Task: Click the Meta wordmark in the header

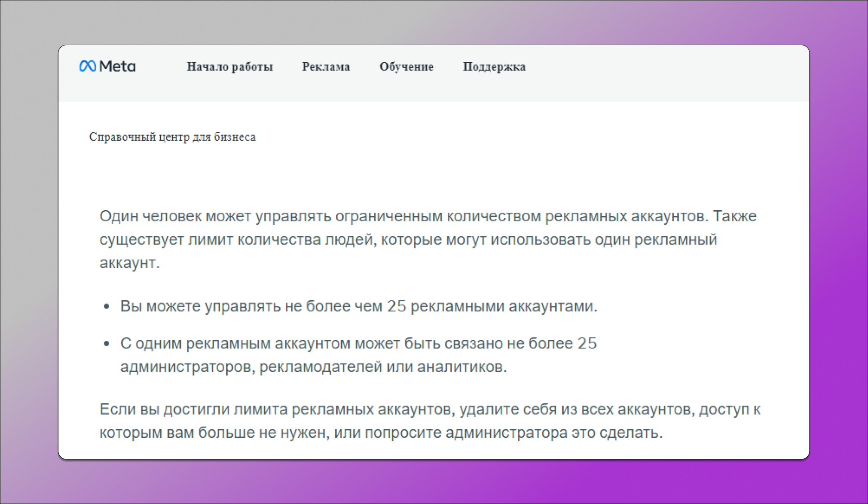Action: pyautogui.click(x=118, y=66)
